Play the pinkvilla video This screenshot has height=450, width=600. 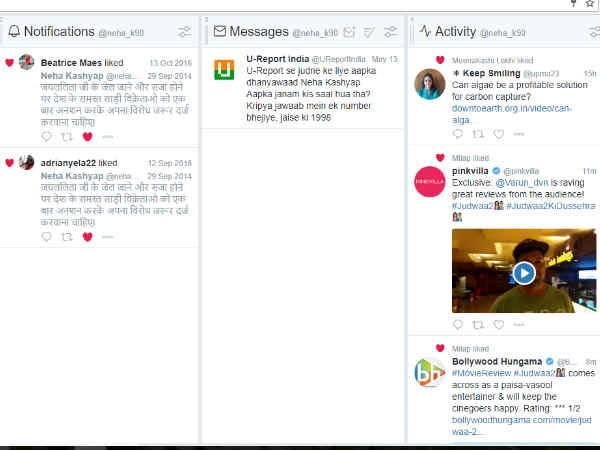coord(524,273)
